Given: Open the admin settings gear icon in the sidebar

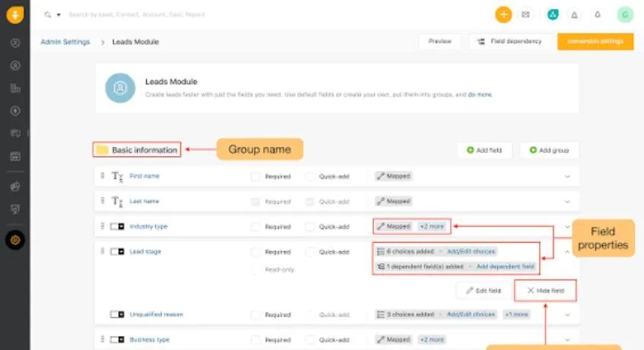Looking at the screenshot, I should (x=15, y=240).
